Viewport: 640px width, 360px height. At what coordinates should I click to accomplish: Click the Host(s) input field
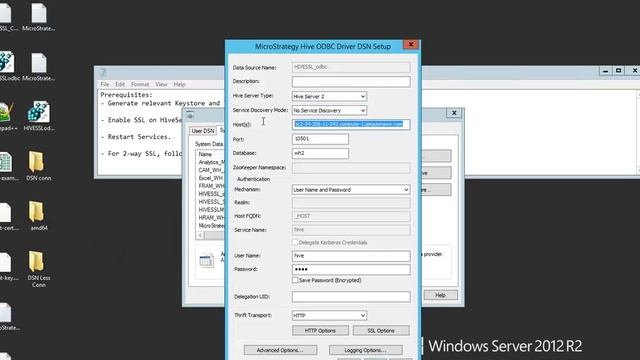tap(351, 124)
